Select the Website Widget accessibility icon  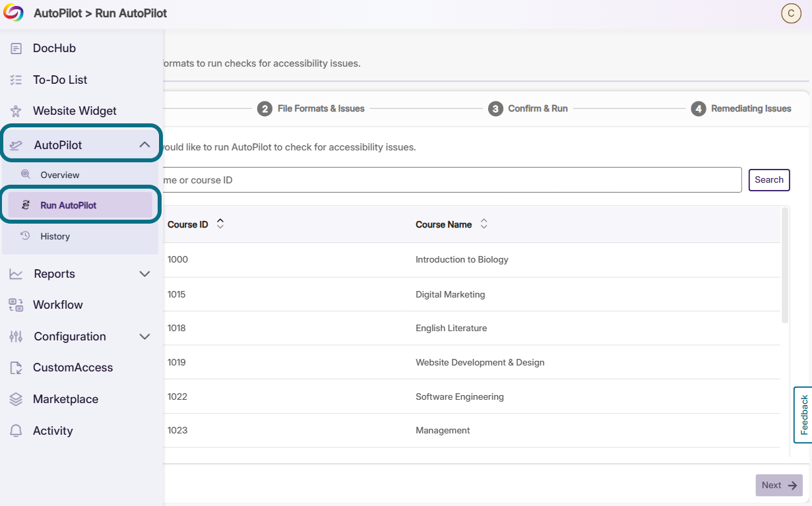(x=16, y=111)
